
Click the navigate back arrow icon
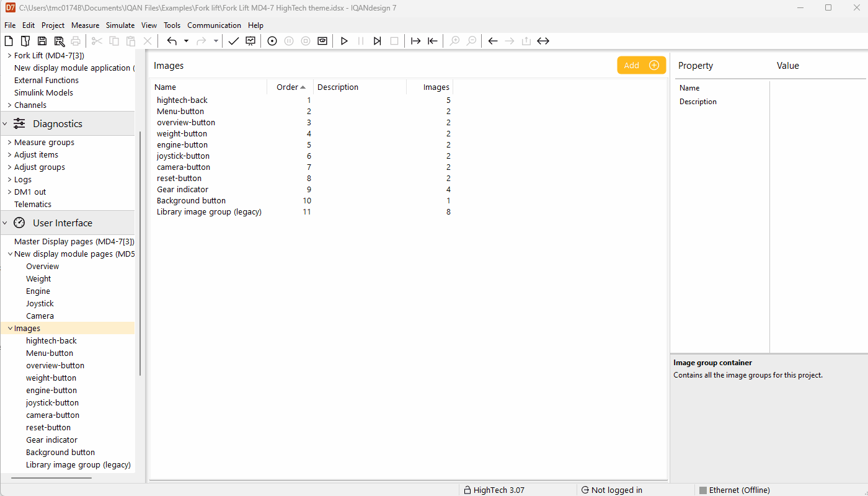pos(493,41)
